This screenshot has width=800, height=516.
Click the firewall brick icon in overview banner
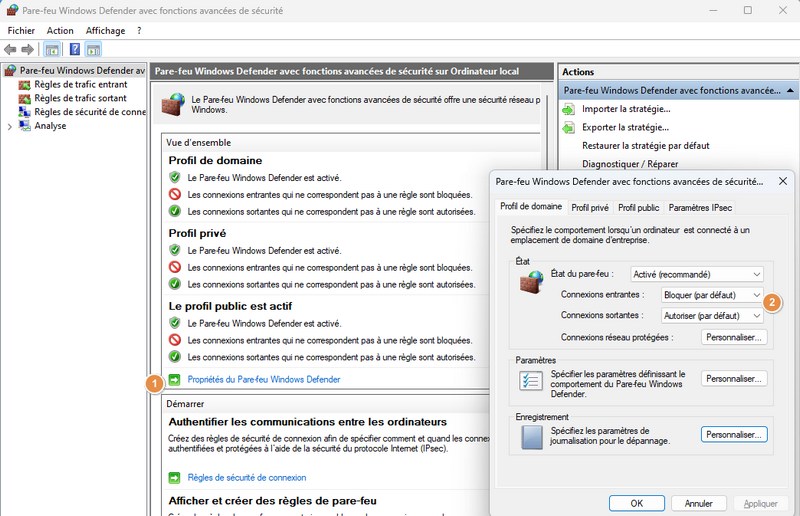(x=173, y=104)
